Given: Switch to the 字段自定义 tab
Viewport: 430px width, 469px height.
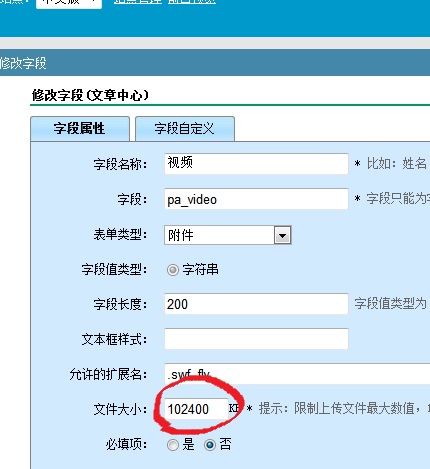Looking at the screenshot, I should [x=185, y=129].
